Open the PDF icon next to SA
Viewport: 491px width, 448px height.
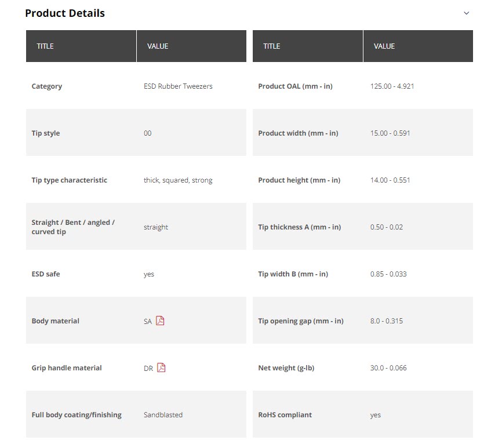click(160, 320)
